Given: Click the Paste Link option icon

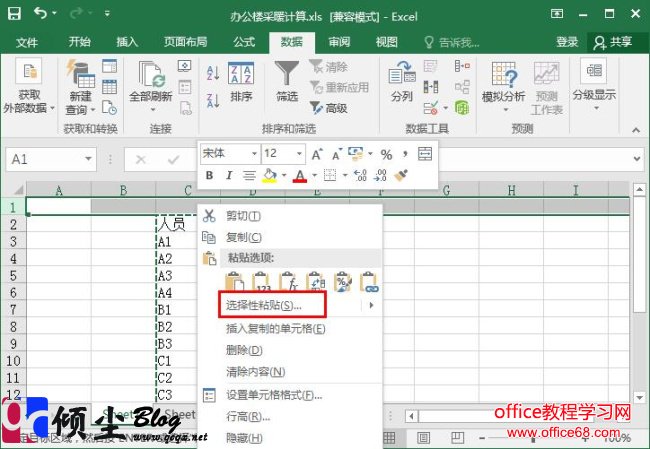Looking at the screenshot, I should (x=369, y=282).
